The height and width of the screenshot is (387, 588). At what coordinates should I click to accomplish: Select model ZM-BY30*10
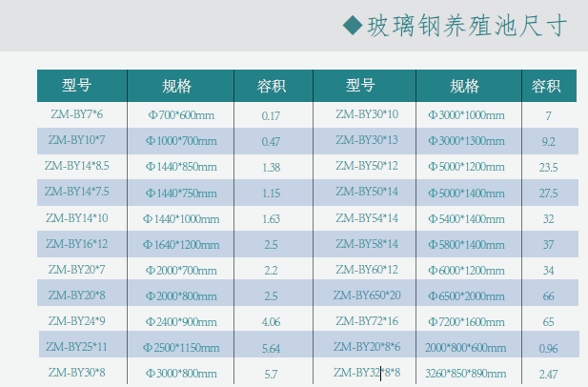coord(367,114)
